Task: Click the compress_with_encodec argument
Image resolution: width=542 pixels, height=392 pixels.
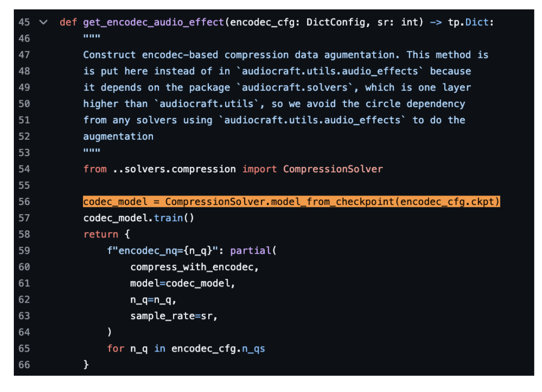Action: pos(194,267)
